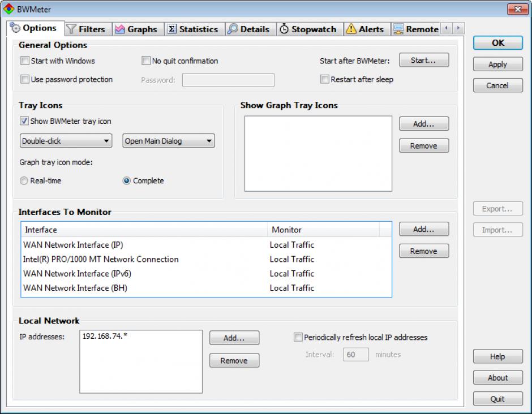Screen dimensions: 532x414
Task: Remove a graph tray icon
Action: (x=424, y=145)
